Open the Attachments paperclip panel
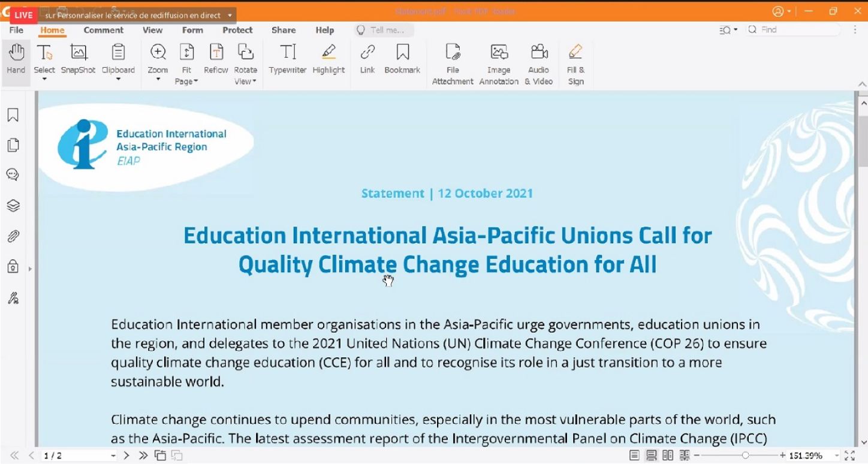 (13, 236)
